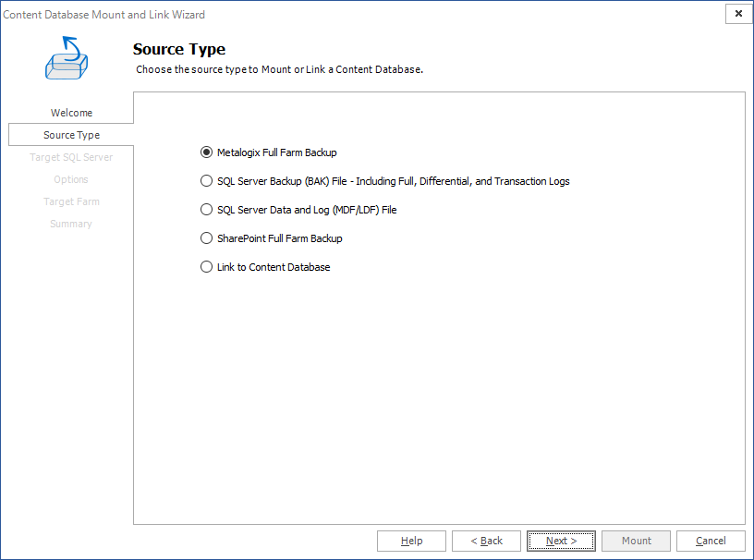Click the Mount button
Screen dimensions: 754x560
coord(636,541)
